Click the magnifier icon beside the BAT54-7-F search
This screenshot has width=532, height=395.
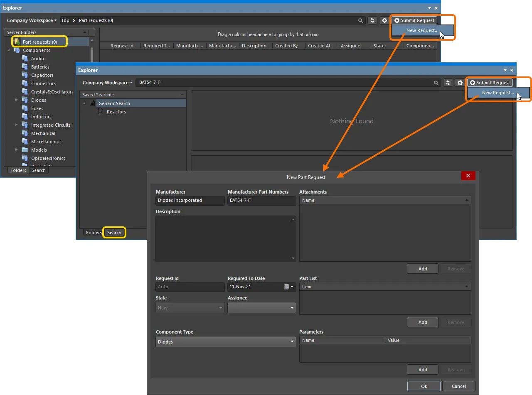pos(436,83)
